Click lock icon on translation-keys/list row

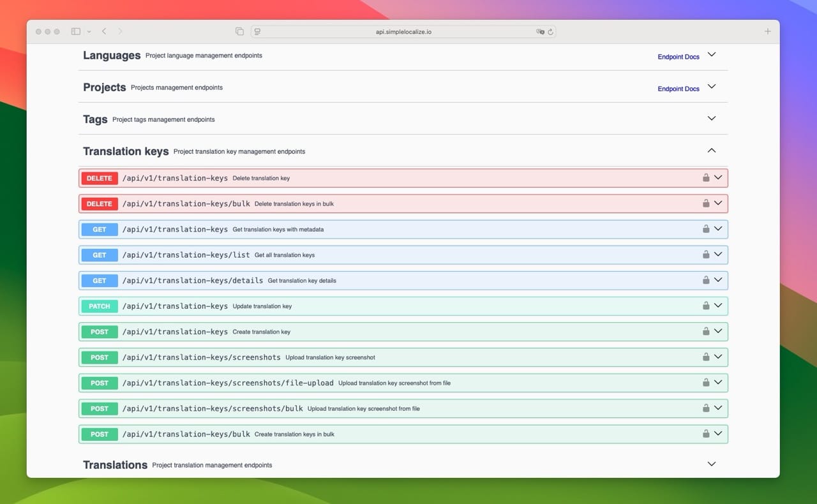coord(706,255)
